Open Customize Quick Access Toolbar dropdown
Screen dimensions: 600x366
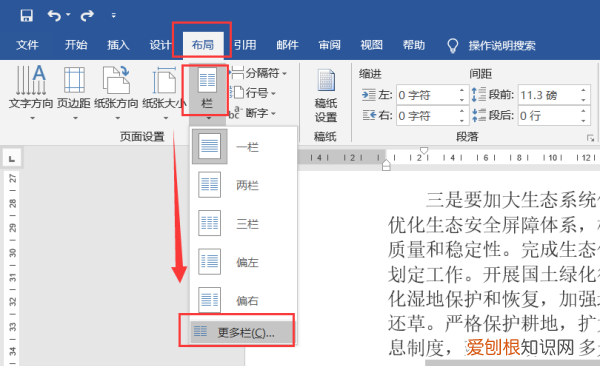114,15
